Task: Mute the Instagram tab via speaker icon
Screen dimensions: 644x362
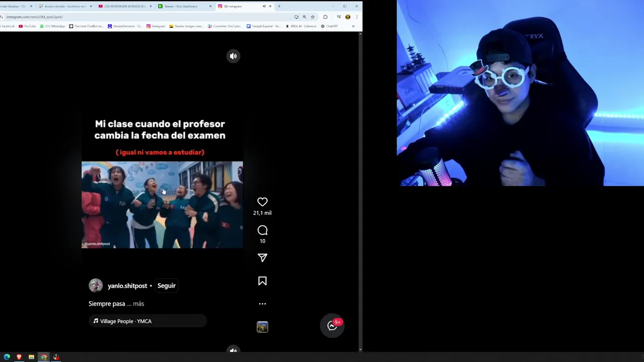Action: click(264, 6)
